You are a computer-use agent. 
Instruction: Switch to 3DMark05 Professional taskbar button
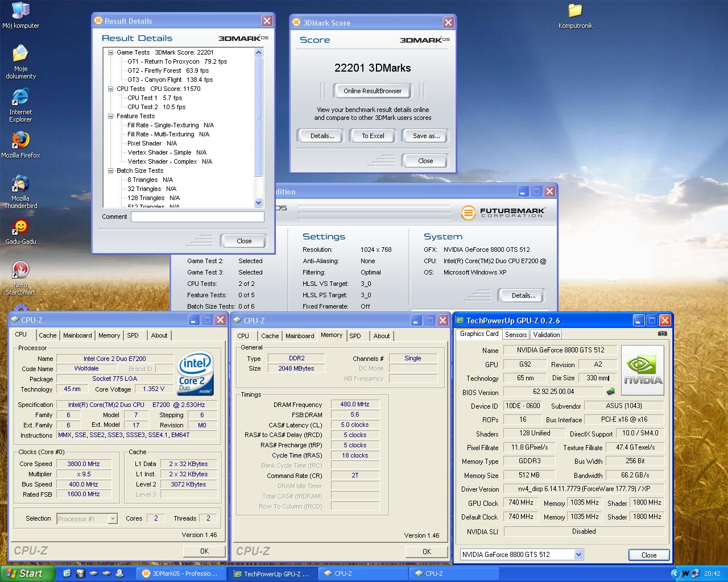(182, 573)
